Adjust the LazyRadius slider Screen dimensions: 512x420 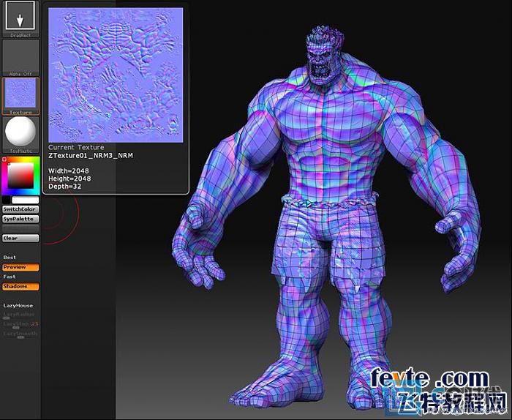(x=20, y=315)
